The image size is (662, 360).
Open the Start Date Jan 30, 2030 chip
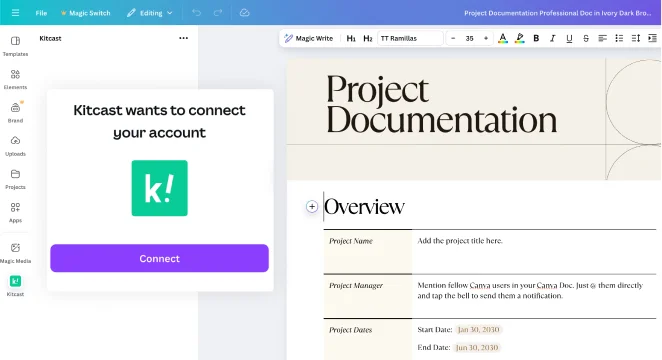478,330
